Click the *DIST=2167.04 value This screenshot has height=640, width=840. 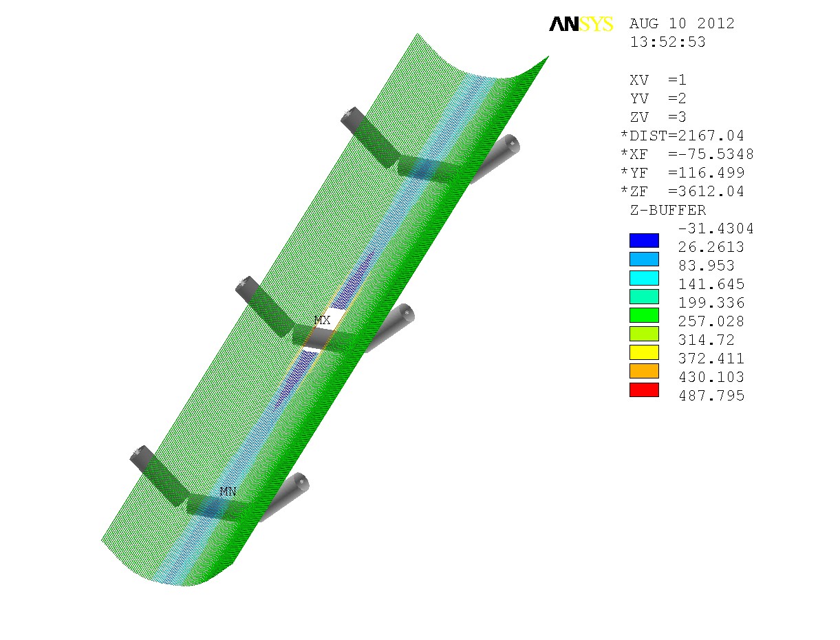[682, 136]
